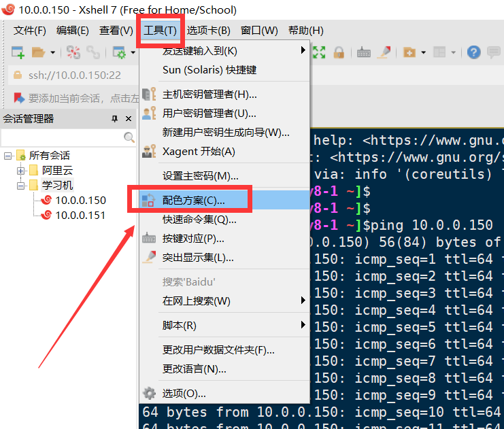Click the Lock screen padlock icon
The height and width of the screenshot is (429, 504).
point(339,52)
